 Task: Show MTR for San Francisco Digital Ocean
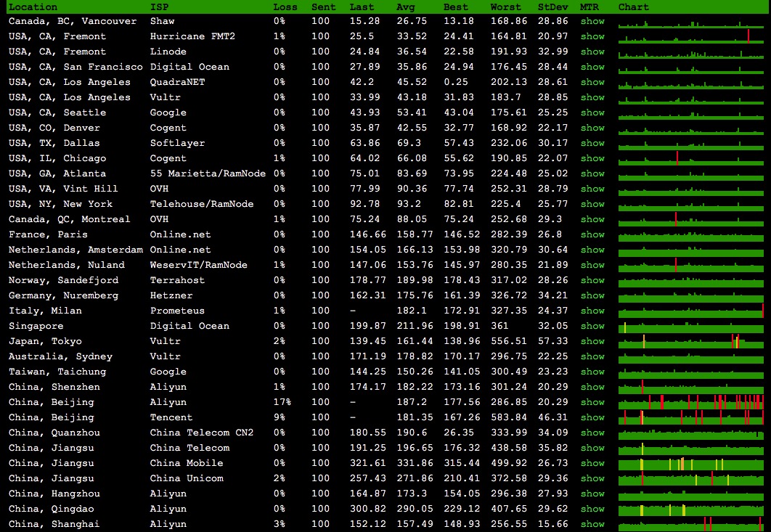coord(592,67)
